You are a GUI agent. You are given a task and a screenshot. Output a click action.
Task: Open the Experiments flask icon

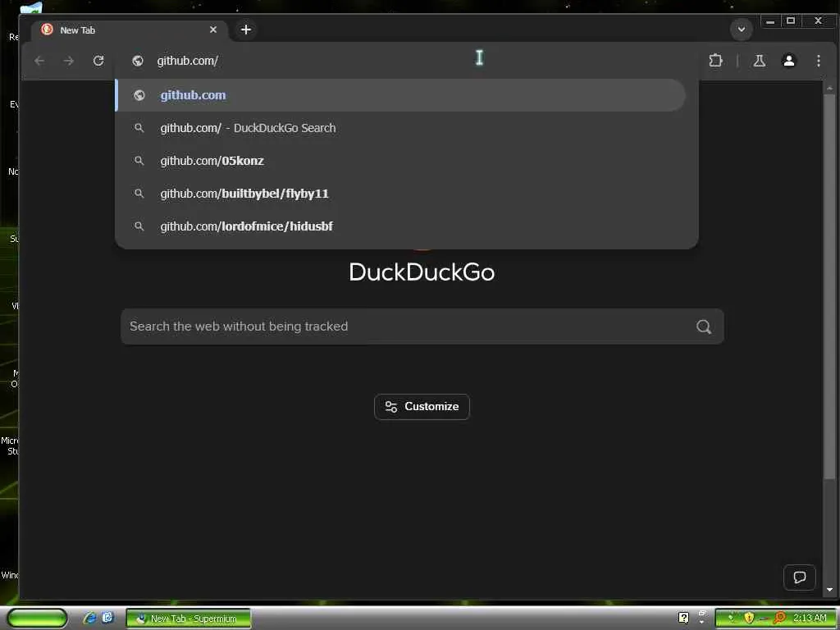pos(759,61)
